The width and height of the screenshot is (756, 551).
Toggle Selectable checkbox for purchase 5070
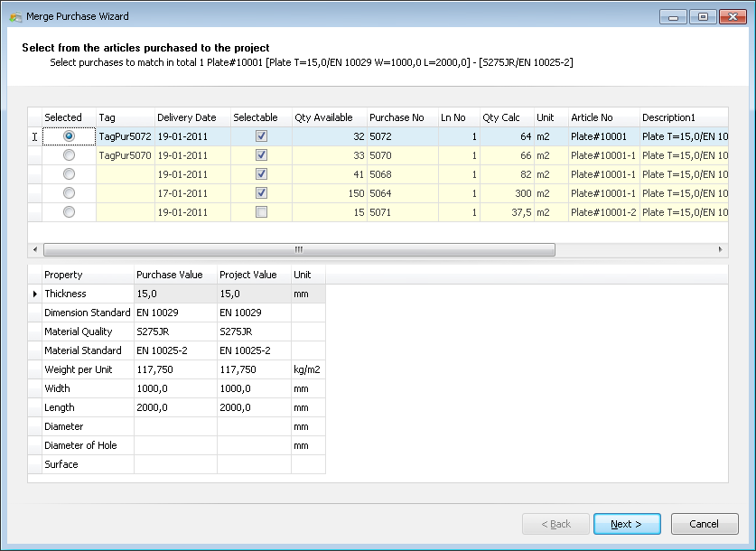click(x=261, y=155)
